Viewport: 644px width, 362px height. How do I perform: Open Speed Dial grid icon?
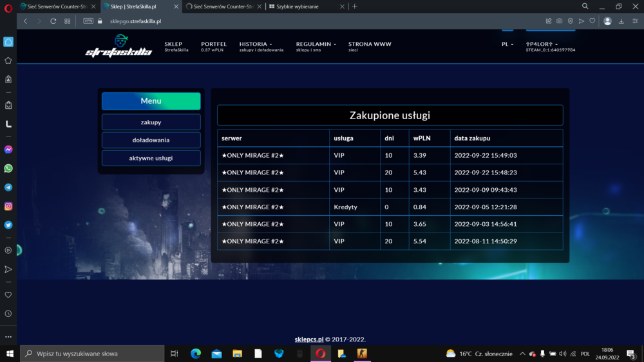[68, 21]
